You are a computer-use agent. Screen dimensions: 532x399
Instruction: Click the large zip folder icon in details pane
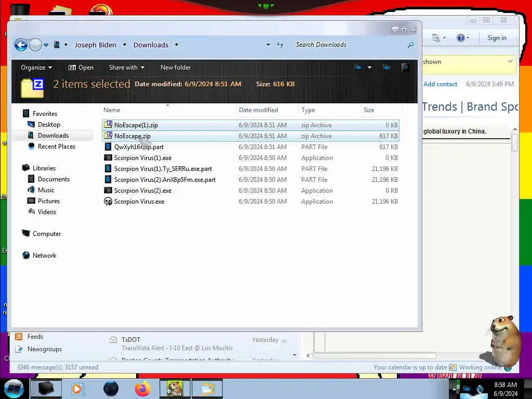pyautogui.click(x=33, y=88)
